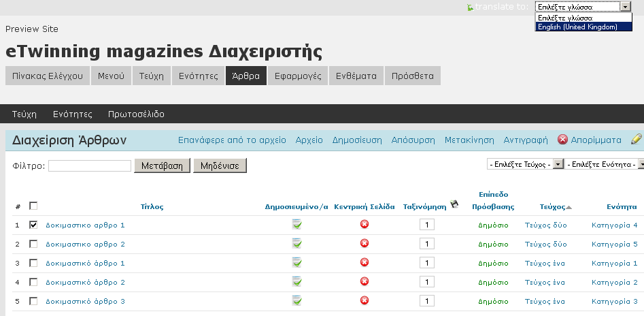Sort by Κεντρική Σελίδα column header
The height and width of the screenshot is (316, 644).
coord(365,206)
